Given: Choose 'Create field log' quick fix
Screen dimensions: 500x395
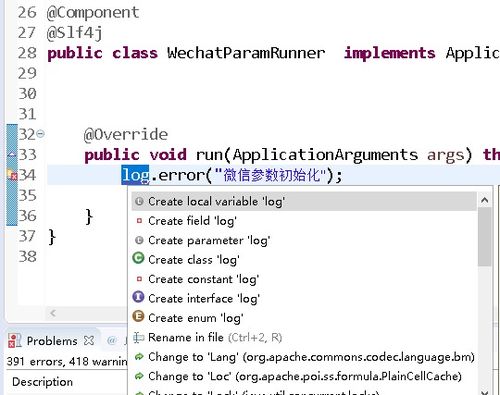Looking at the screenshot, I should 304,221.
